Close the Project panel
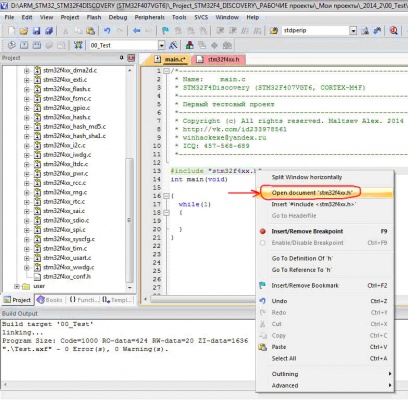Screen dimensions: 408x400 [x=131, y=58]
